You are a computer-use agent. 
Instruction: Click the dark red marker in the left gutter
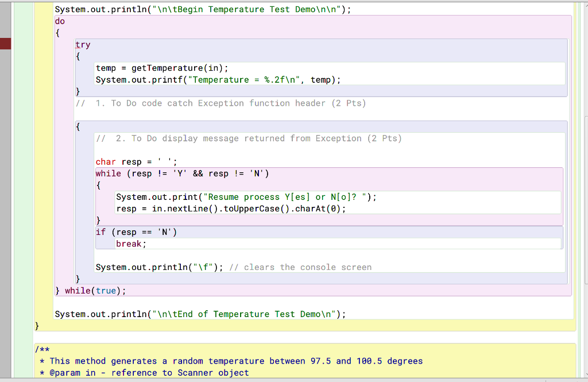(5, 43)
